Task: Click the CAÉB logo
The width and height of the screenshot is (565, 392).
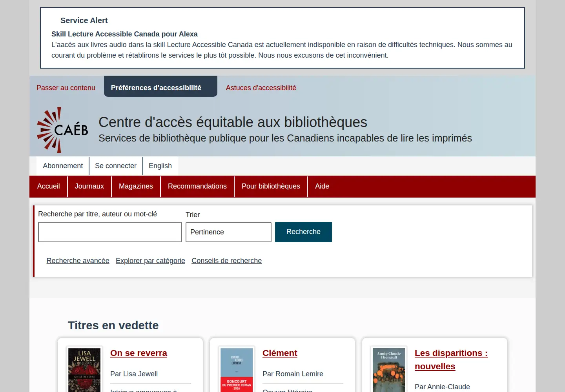Action: click(62, 130)
